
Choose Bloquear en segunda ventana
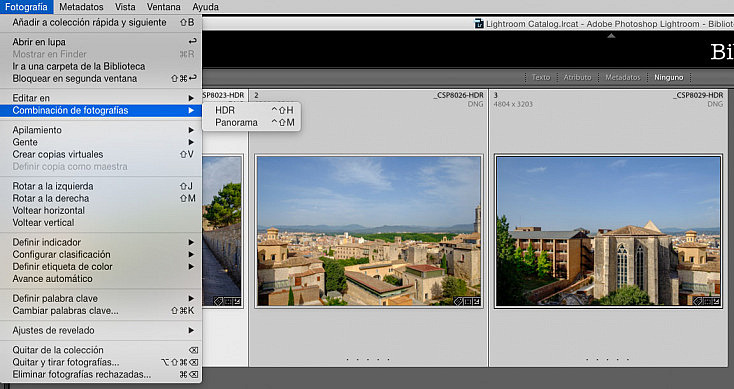(x=101, y=79)
